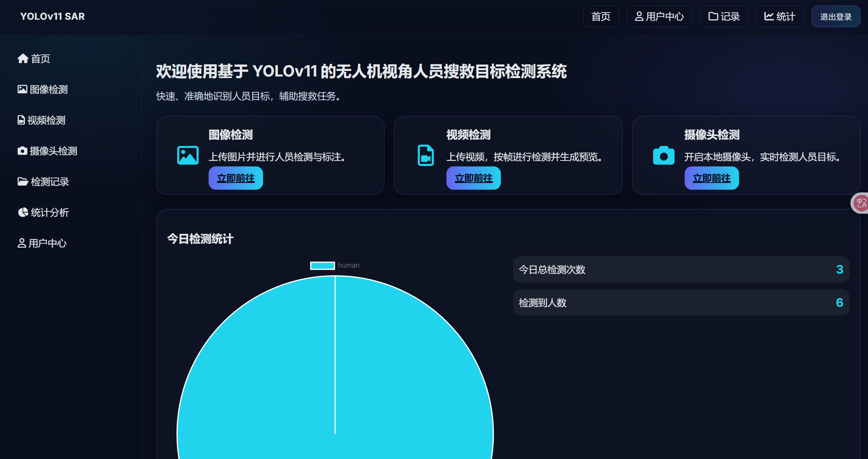Click the large video file icon in 视频检测 card
The image size is (868, 459).
point(426,155)
